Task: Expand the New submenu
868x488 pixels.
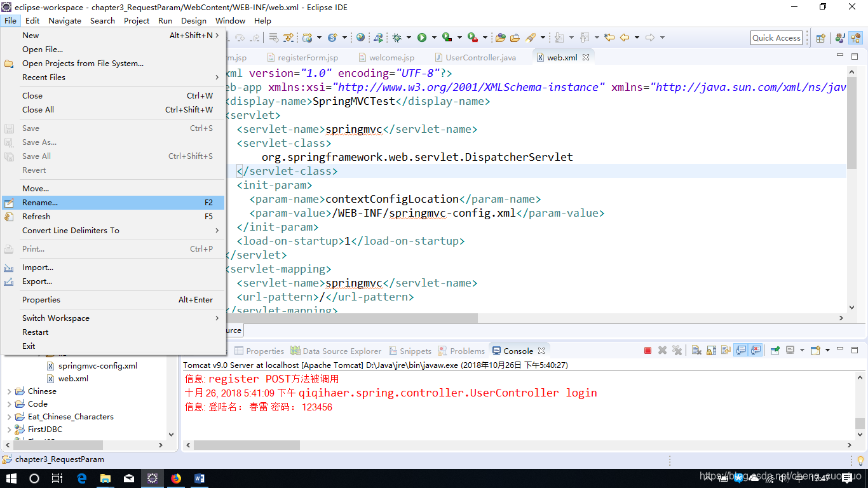Action: 113,36
